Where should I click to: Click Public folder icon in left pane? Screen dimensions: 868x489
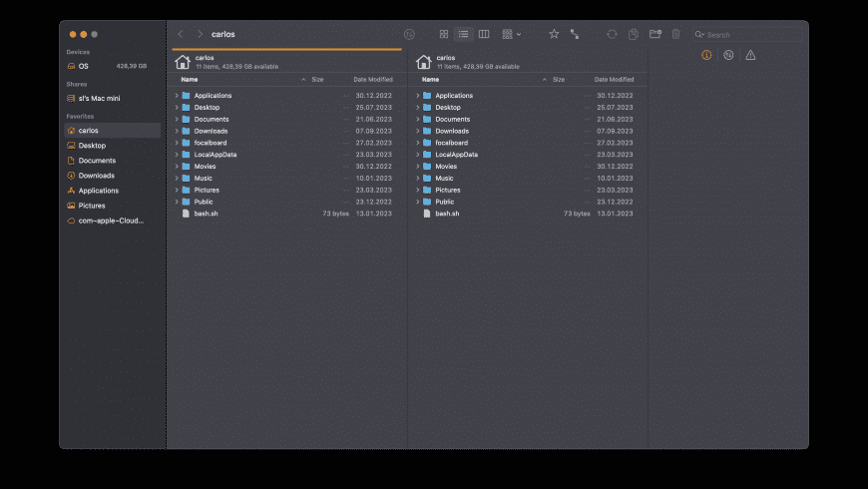[x=186, y=202]
